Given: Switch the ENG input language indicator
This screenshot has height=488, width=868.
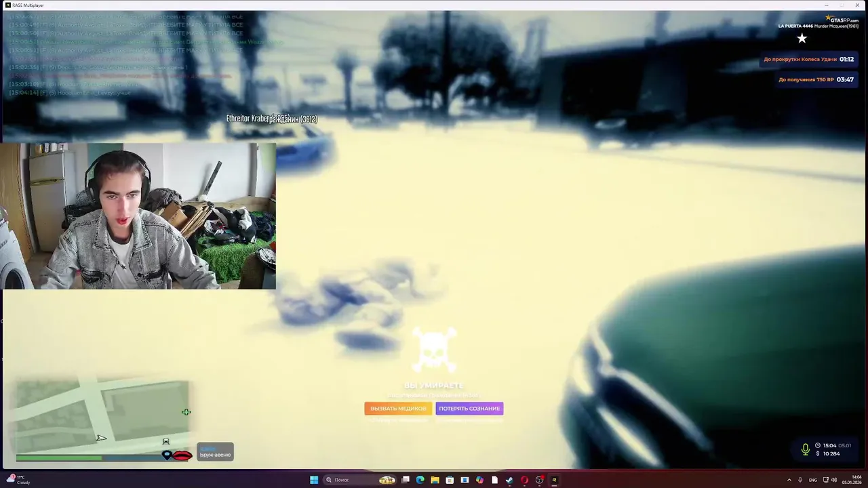Looking at the screenshot, I should (x=813, y=480).
